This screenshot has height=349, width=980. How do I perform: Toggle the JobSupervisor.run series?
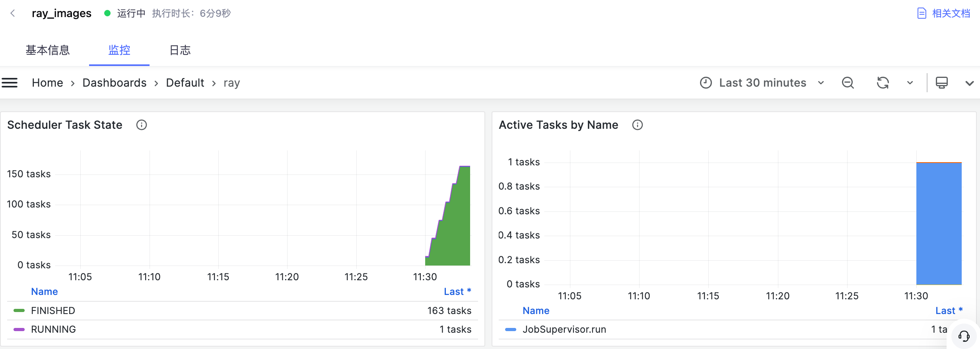[564, 329]
